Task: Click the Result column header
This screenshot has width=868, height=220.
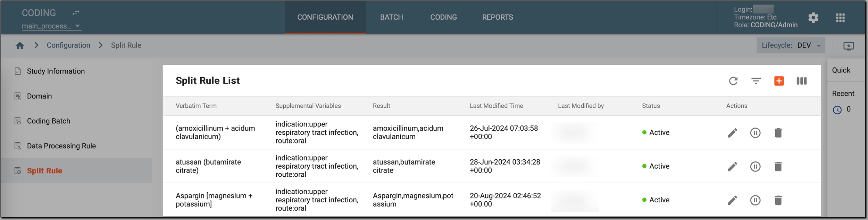Action: pyautogui.click(x=381, y=106)
